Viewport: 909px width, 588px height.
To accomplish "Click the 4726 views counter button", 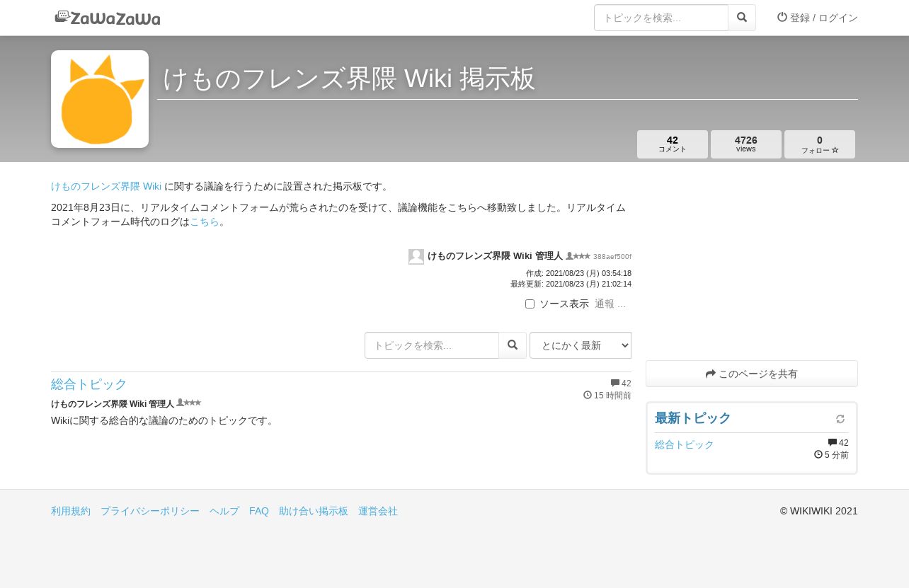I will pyautogui.click(x=746, y=144).
